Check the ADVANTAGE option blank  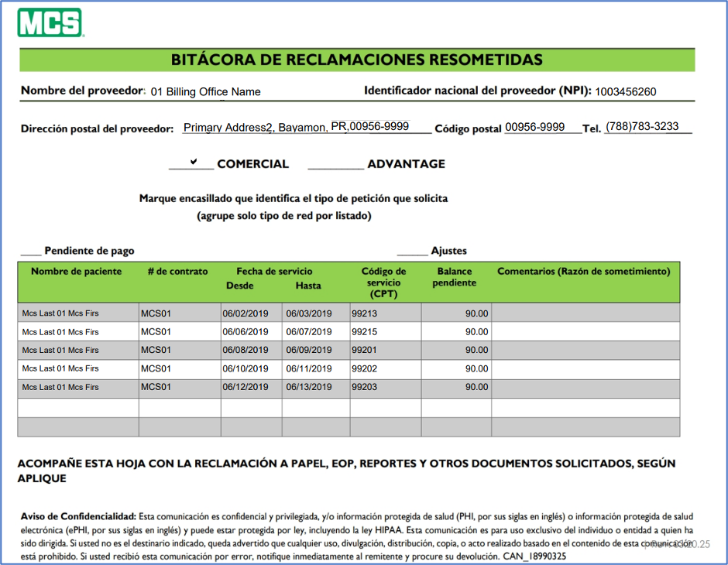click(x=335, y=164)
